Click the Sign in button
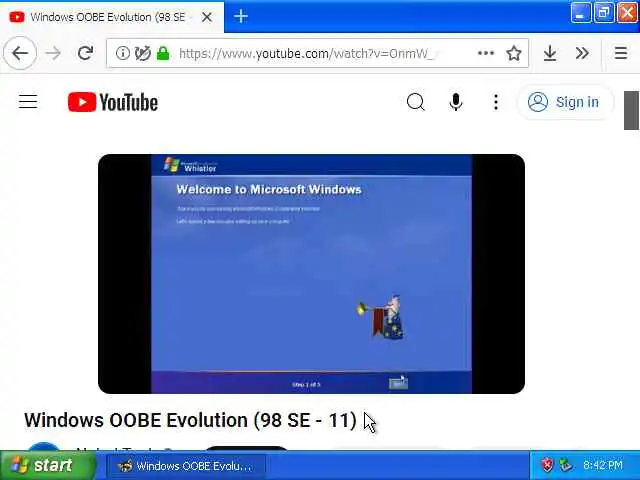The height and width of the screenshot is (480, 640). pyautogui.click(x=565, y=102)
